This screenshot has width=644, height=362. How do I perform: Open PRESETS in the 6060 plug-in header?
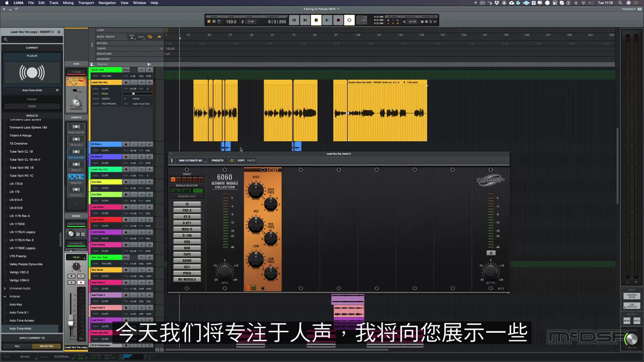coord(217,161)
